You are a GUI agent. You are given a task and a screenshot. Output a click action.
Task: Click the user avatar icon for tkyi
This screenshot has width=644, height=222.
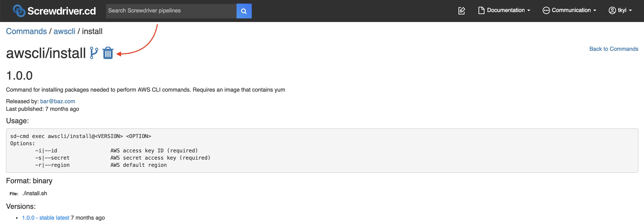tap(612, 10)
